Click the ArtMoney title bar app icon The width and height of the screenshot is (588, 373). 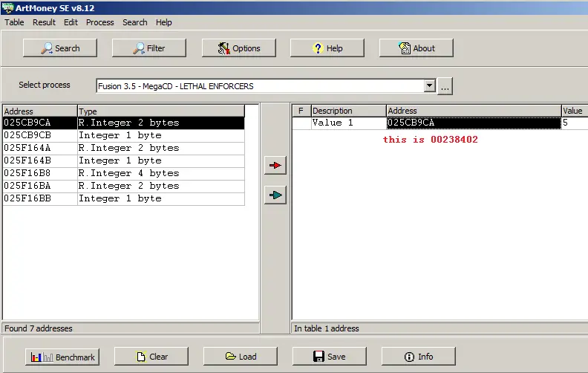[x=7, y=7]
